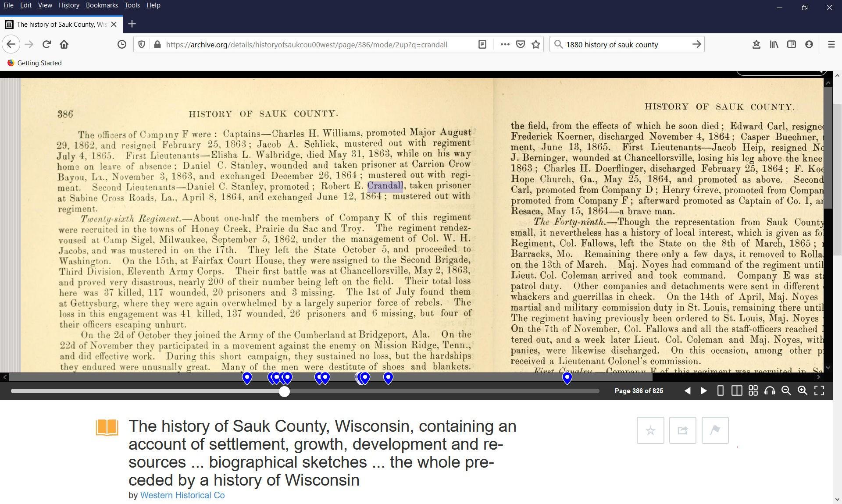Zoom in on the book page
This screenshot has height=504, width=842.
click(x=803, y=391)
